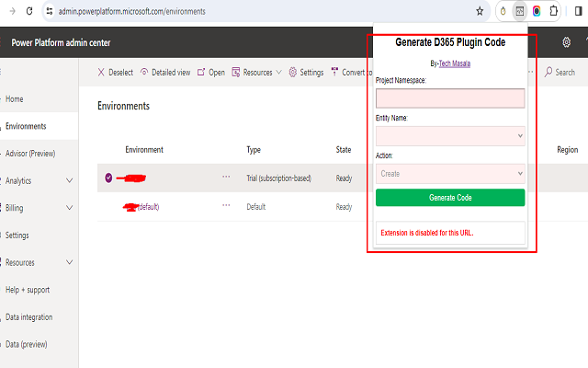
Task: Open the Tech Masala link in the popup
Action: [x=455, y=63]
